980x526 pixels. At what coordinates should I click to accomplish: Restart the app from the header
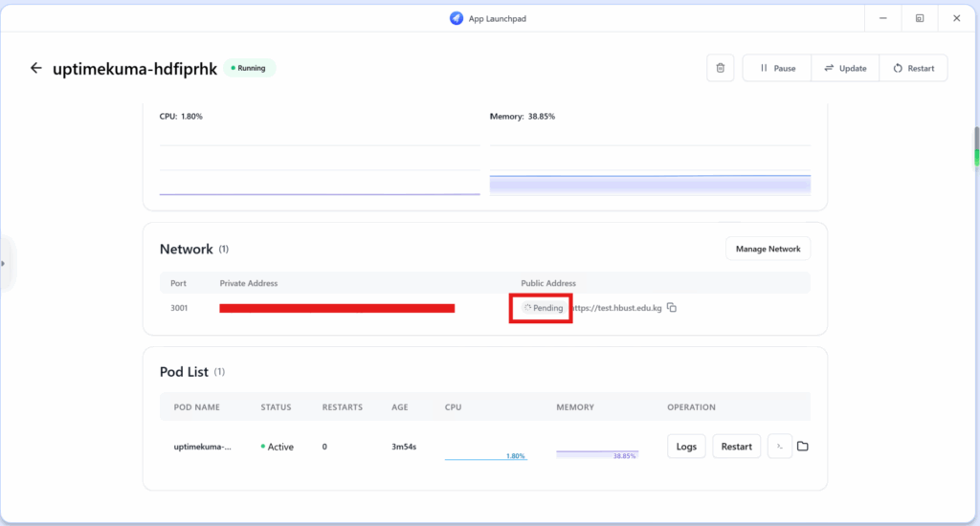913,68
